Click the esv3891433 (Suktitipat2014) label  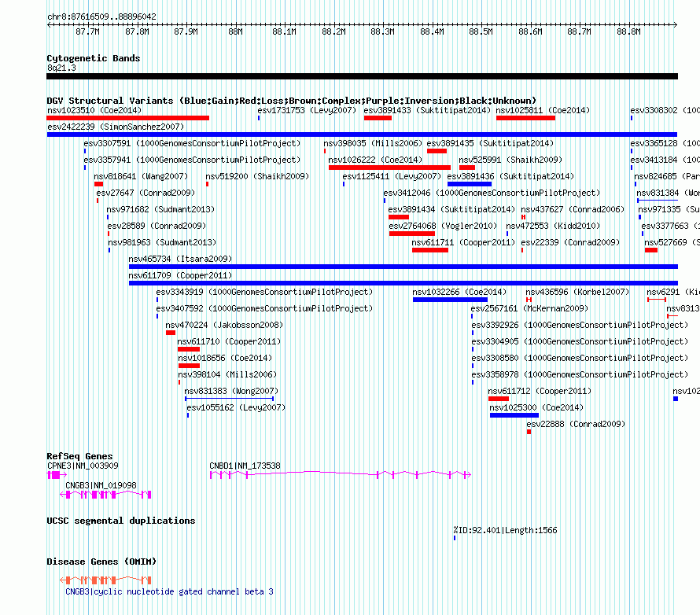(x=427, y=110)
